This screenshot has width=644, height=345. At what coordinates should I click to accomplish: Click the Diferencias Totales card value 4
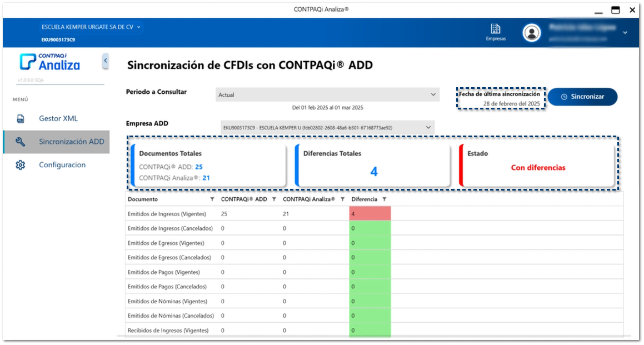coord(374,171)
